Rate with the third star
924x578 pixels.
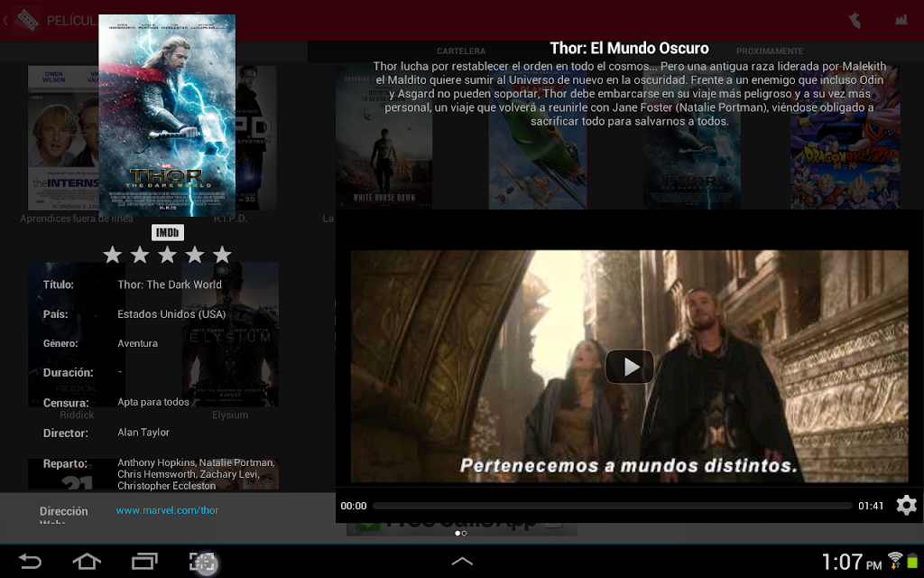[x=167, y=255]
